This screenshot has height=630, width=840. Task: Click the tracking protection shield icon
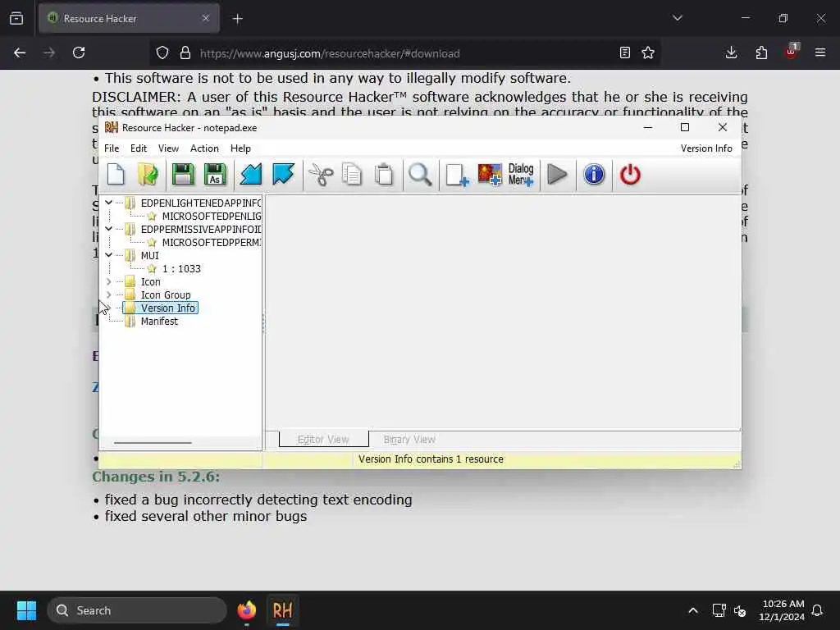[162, 52]
